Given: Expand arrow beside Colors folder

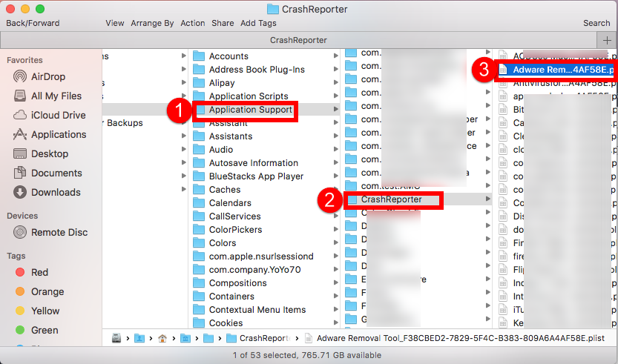Looking at the screenshot, I should tap(336, 242).
